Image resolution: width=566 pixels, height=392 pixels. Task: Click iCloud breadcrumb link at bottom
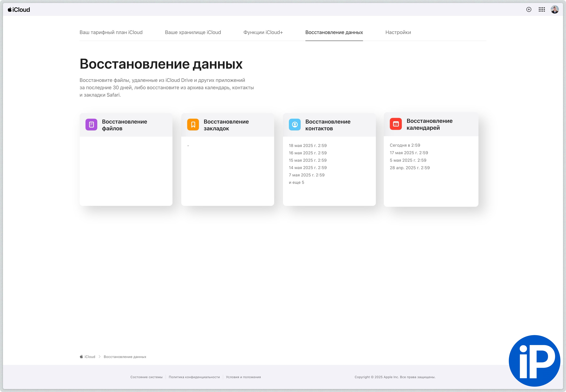(89, 357)
